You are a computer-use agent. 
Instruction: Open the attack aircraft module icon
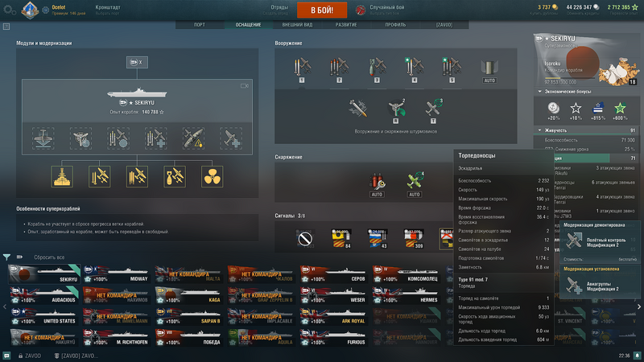(99, 176)
